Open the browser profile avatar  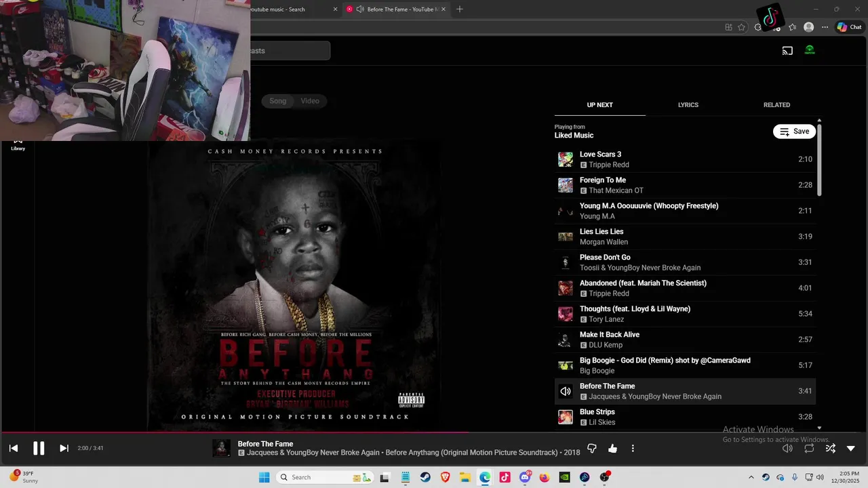pyautogui.click(x=808, y=27)
